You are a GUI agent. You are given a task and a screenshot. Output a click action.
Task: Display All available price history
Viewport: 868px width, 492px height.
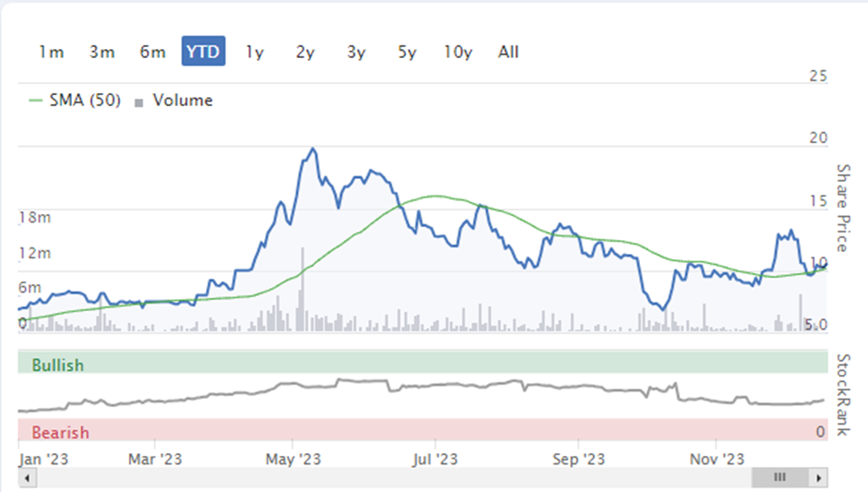[x=508, y=52]
